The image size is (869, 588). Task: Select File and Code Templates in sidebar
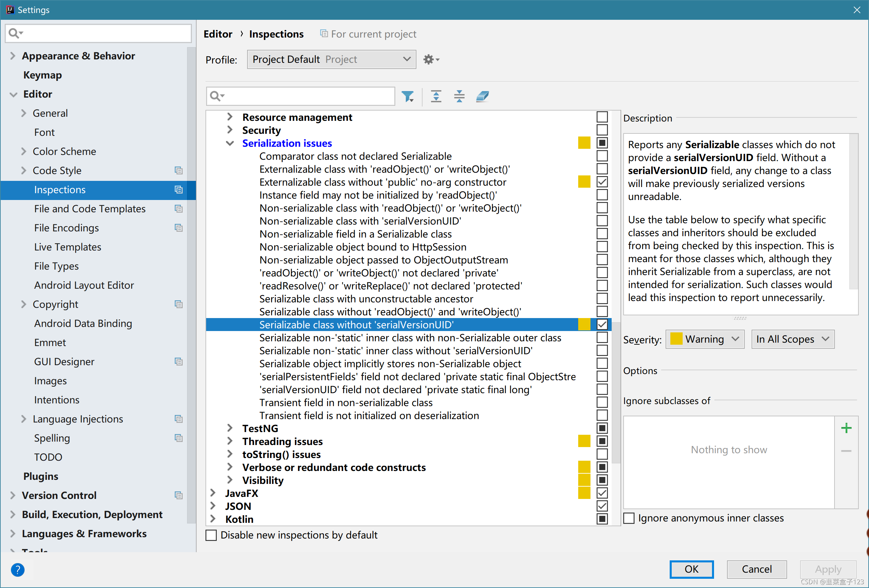(x=90, y=209)
